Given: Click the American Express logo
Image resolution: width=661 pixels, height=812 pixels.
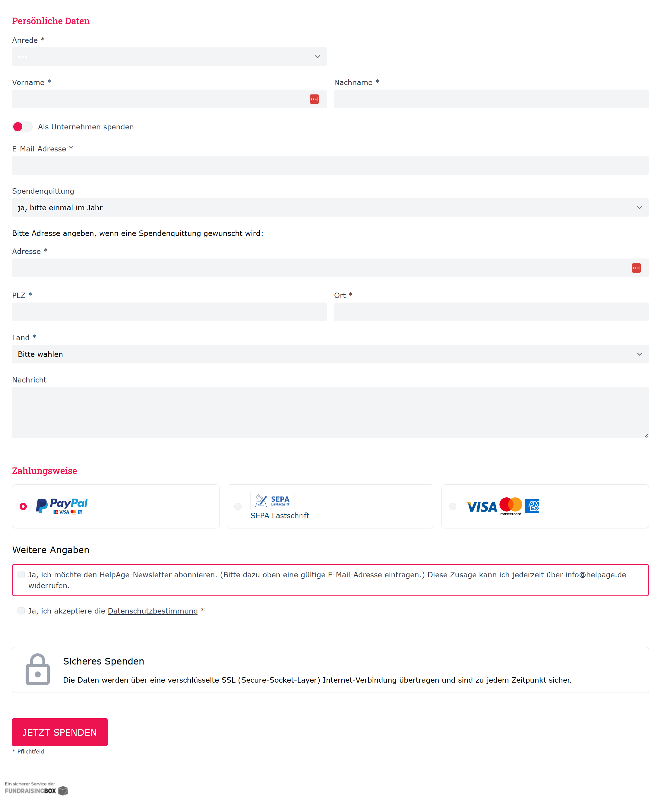Looking at the screenshot, I should [x=532, y=506].
